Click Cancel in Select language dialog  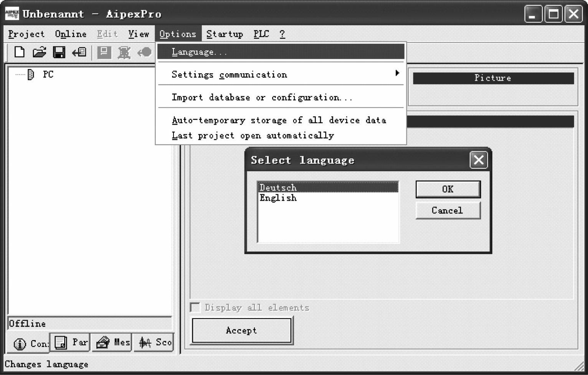coord(448,210)
